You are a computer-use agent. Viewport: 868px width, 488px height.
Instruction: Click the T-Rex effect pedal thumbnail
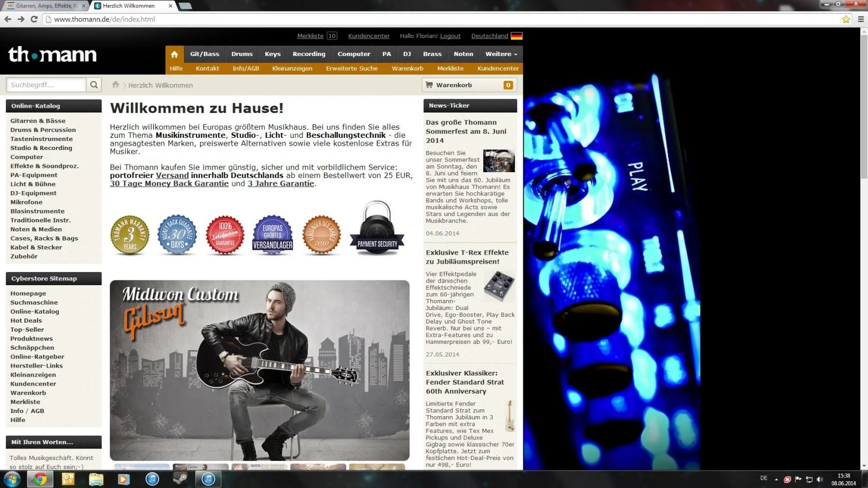click(499, 286)
